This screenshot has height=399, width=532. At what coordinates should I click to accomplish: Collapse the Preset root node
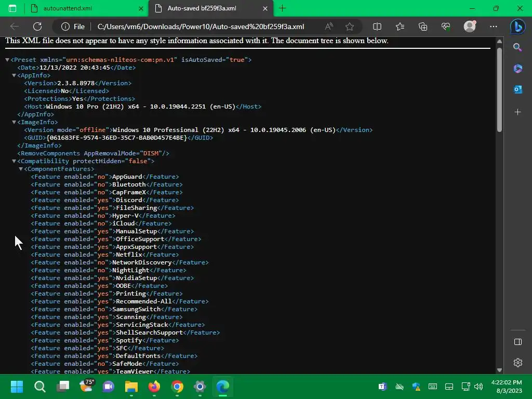[x=7, y=60]
